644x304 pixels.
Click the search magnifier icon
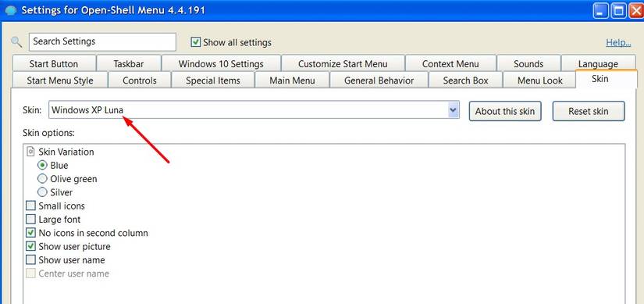(16, 41)
